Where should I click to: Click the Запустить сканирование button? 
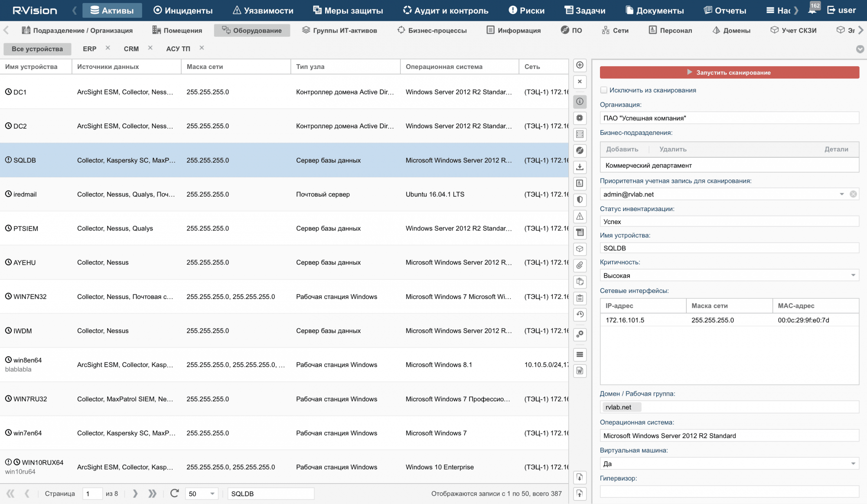point(729,72)
